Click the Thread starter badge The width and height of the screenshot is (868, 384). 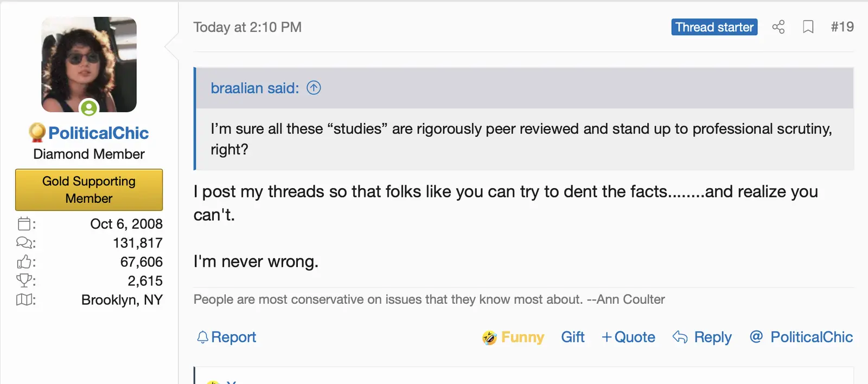(714, 27)
